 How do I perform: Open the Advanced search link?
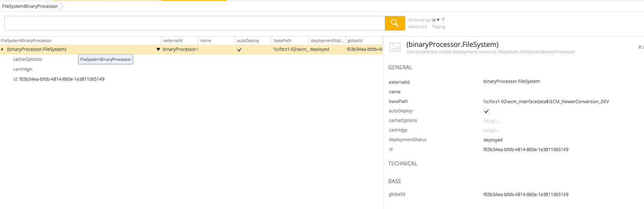(417, 27)
